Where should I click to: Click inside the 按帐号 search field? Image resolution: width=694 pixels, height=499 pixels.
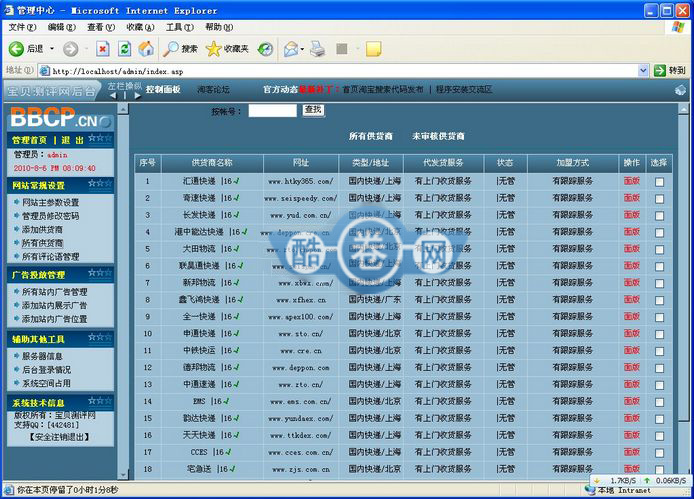[272, 111]
